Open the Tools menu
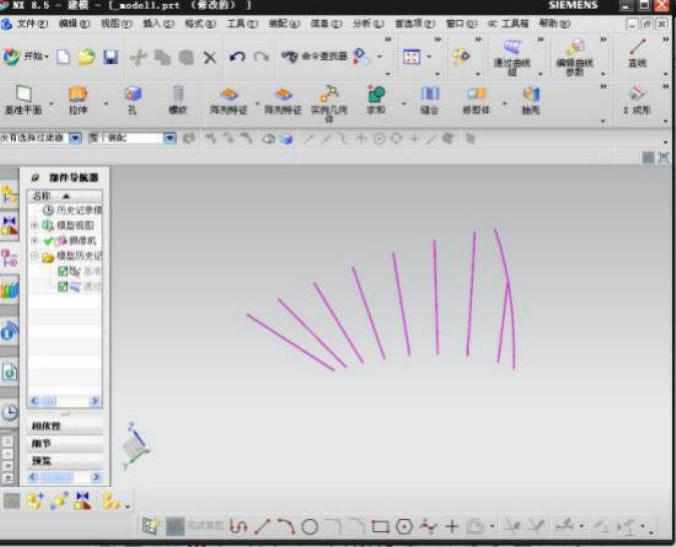The image size is (676, 547). tap(242, 23)
